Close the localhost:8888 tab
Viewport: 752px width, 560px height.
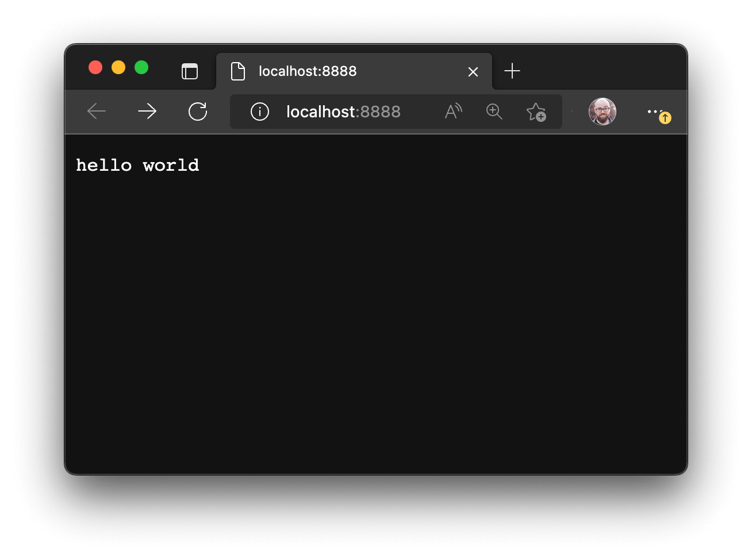(473, 71)
